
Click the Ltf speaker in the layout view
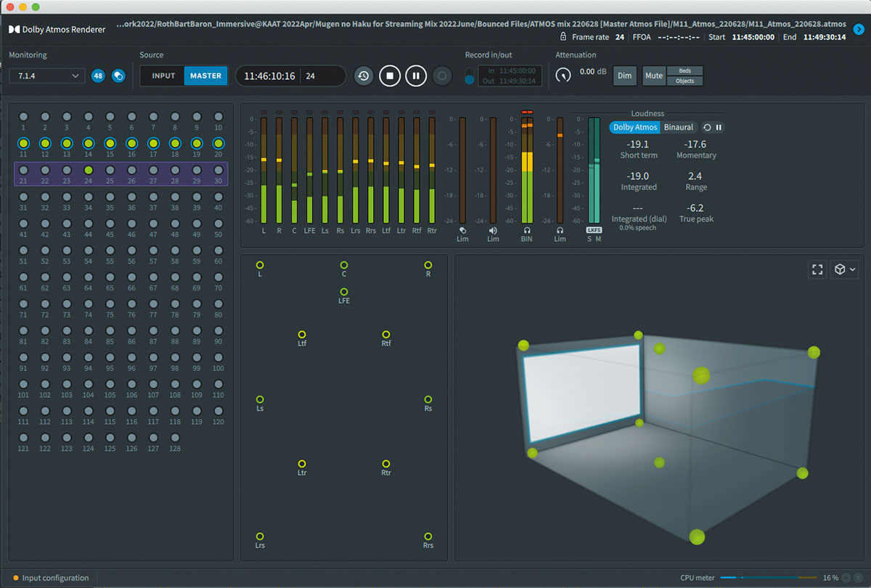click(302, 335)
